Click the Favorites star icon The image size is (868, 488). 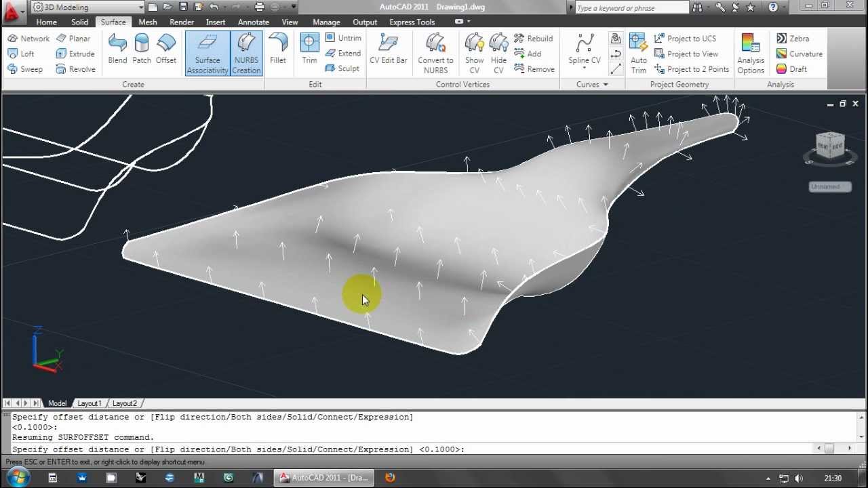coord(750,7)
